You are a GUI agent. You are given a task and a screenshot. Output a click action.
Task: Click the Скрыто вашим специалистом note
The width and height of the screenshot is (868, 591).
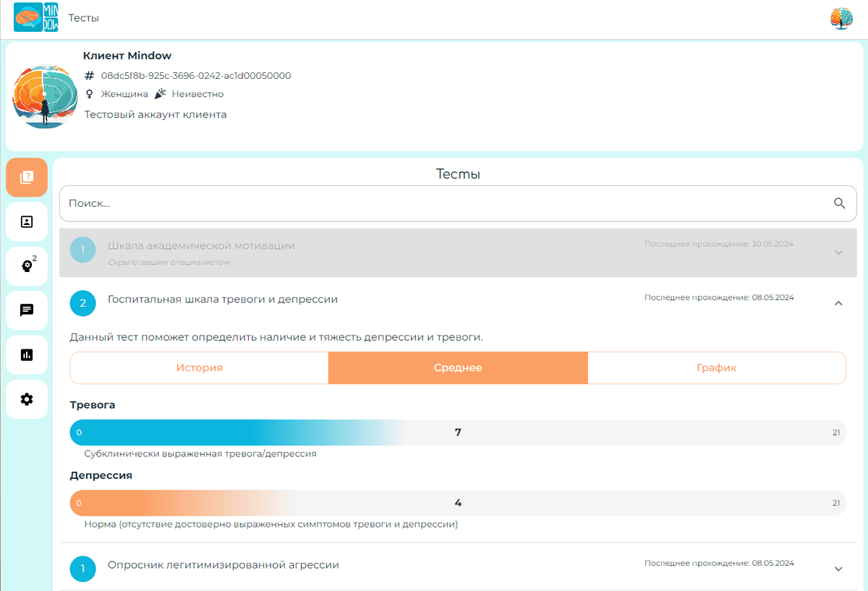pos(169,262)
